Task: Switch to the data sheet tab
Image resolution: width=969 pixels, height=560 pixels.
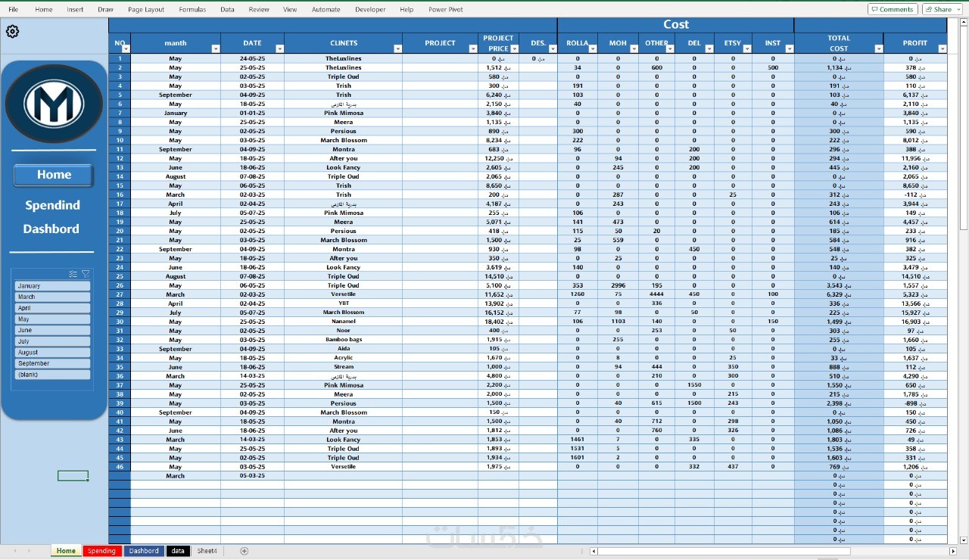Action: coord(178,551)
